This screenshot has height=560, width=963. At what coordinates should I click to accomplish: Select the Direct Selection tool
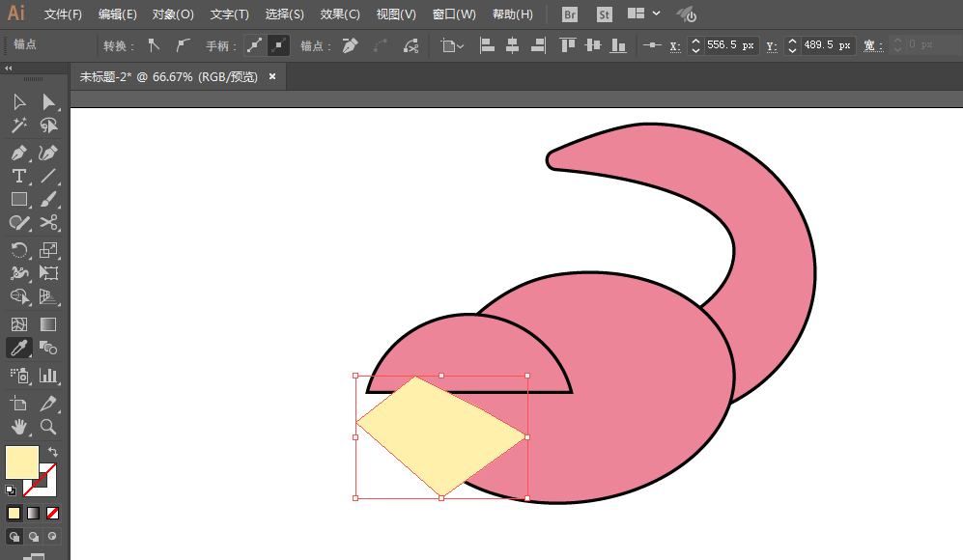[48, 102]
